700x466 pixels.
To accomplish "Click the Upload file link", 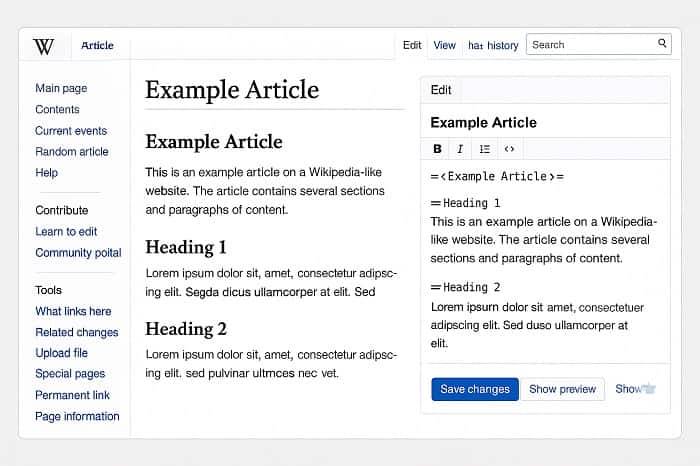I will tap(61, 353).
